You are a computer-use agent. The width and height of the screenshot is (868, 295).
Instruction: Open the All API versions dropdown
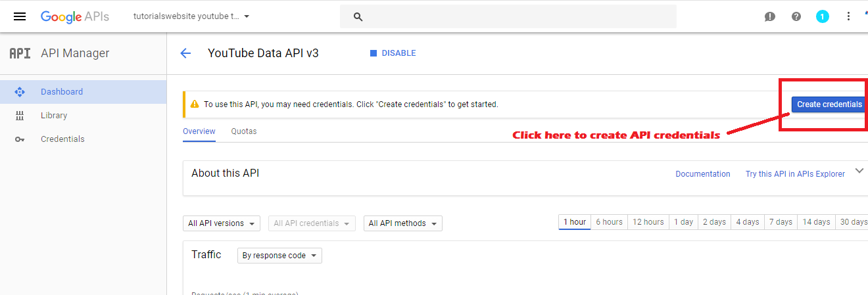tap(222, 223)
